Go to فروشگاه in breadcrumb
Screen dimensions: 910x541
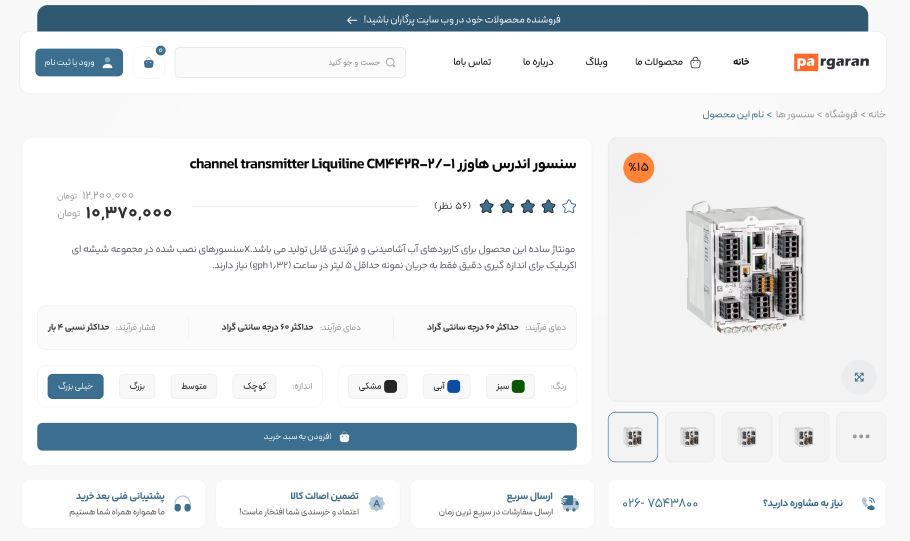pos(841,115)
